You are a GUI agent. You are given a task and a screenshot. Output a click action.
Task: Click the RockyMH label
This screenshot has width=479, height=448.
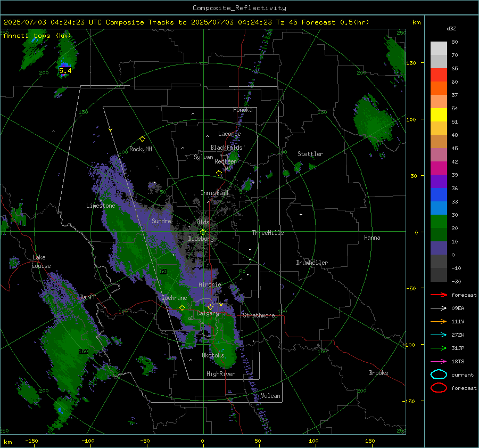click(141, 149)
